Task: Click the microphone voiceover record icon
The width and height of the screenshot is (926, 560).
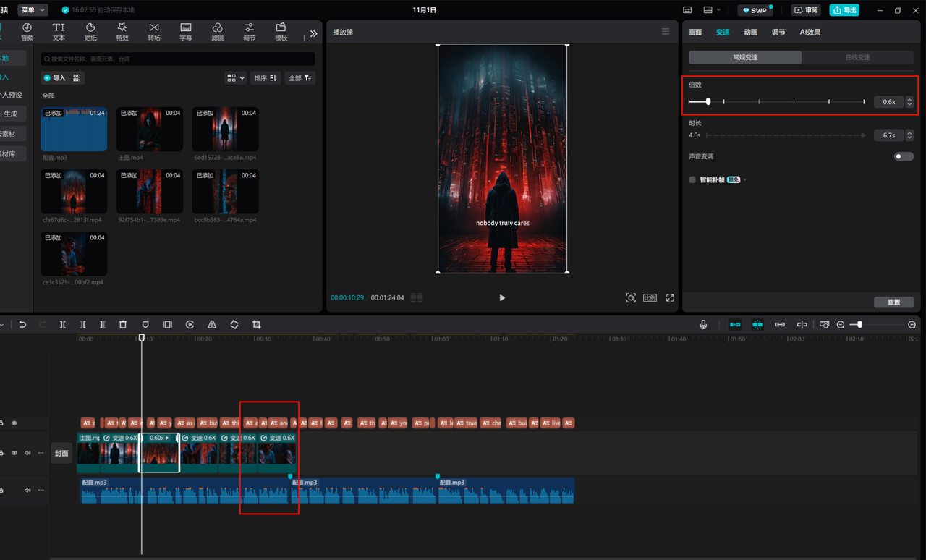Action: coord(703,325)
